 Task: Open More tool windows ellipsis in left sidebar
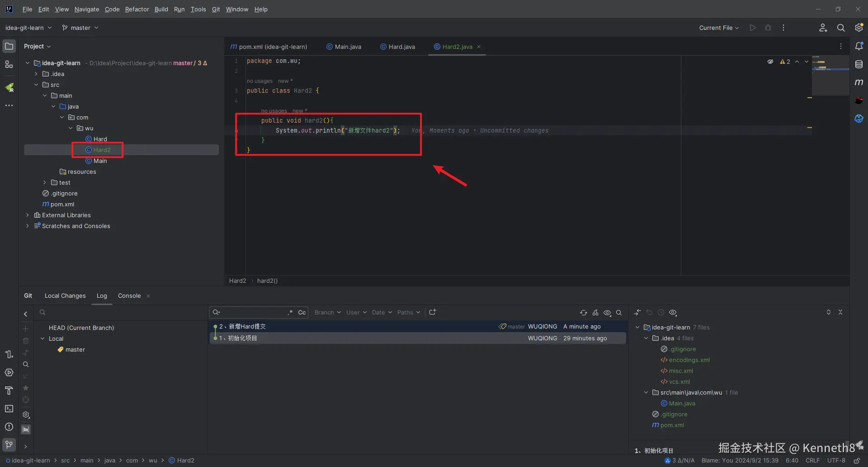click(x=9, y=105)
